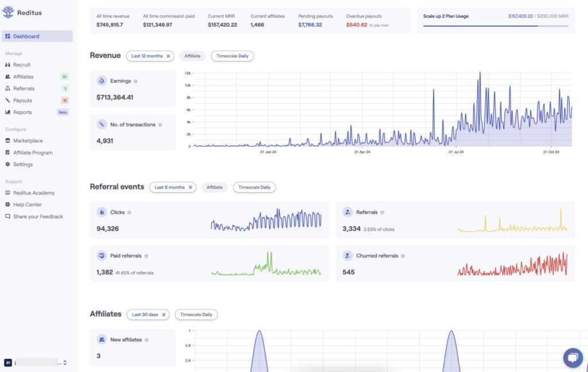
Task: Click the Help Center globe icon
Action: 7,204
